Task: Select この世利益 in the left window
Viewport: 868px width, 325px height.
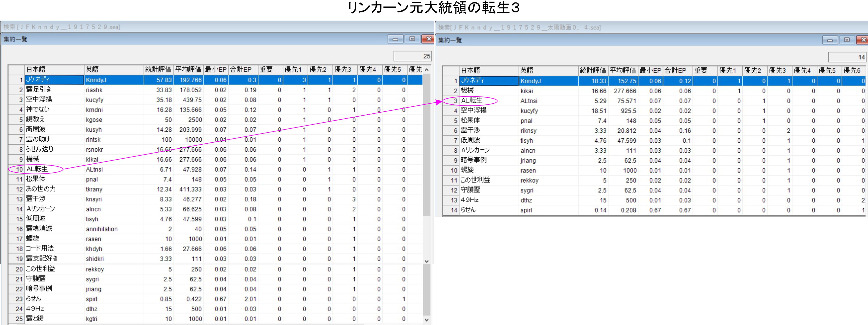Action: 215,269
